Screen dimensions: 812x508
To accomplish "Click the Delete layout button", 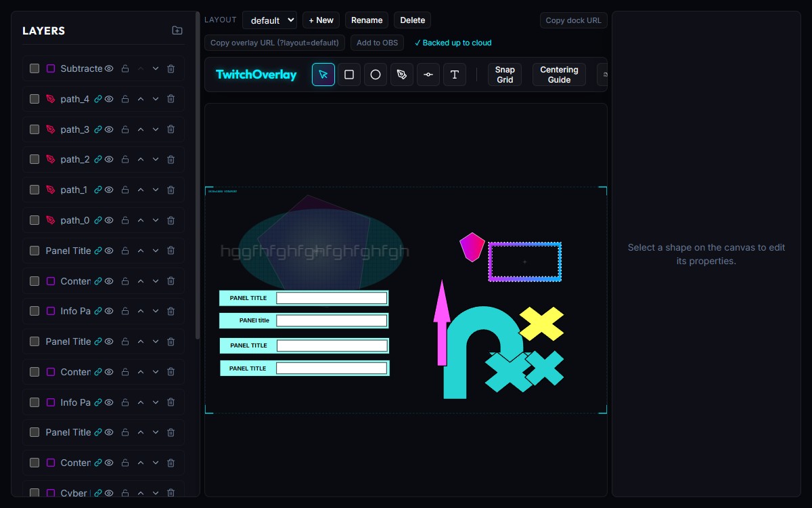I will pyautogui.click(x=413, y=20).
